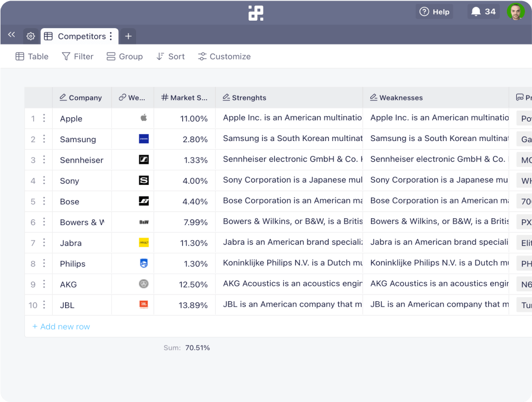Click the Market Share column header
This screenshot has height=402, width=532.
[184, 98]
